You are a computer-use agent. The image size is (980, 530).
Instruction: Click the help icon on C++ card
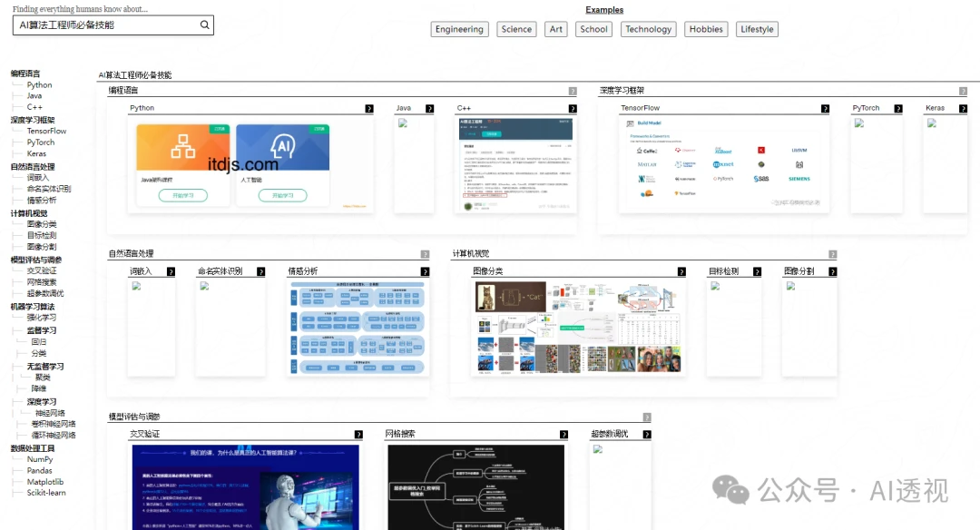pos(573,109)
